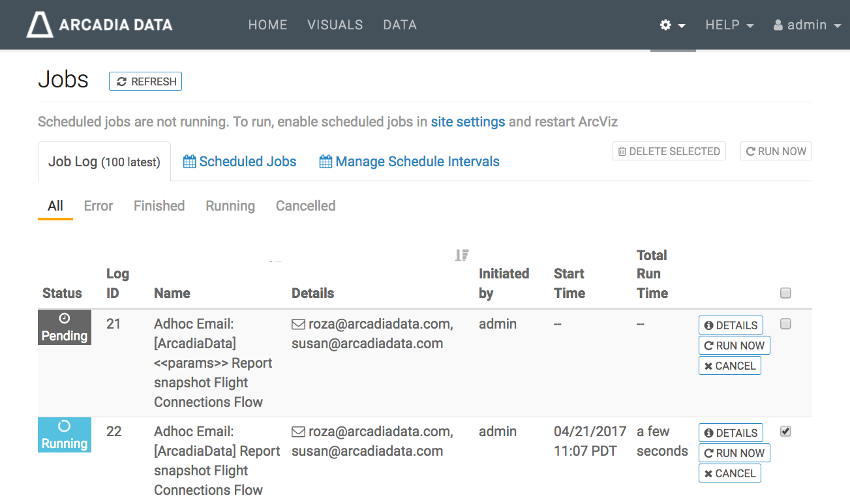Click the Running status spinner icon
Image resolution: width=850 pixels, height=504 pixels.
[x=65, y=426]
